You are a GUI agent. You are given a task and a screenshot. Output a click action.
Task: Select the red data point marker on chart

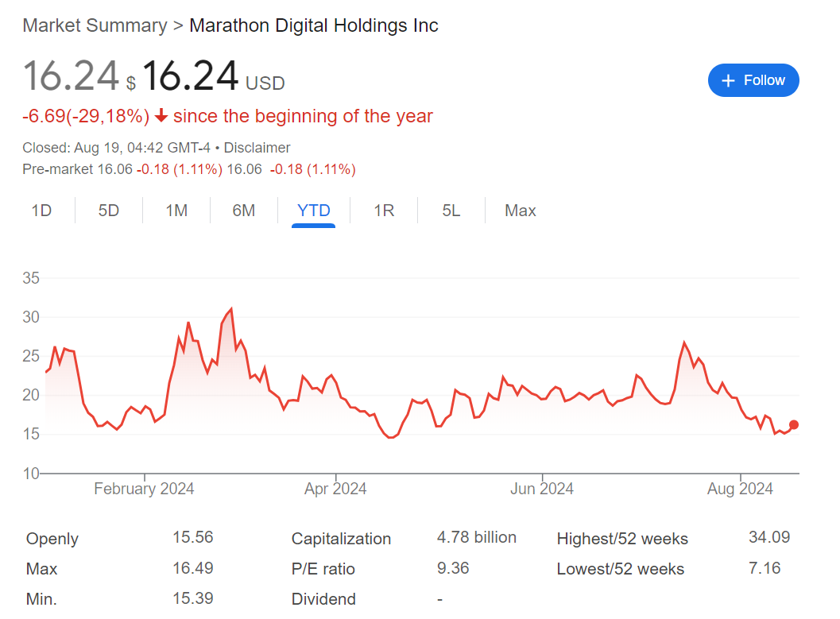794,426
